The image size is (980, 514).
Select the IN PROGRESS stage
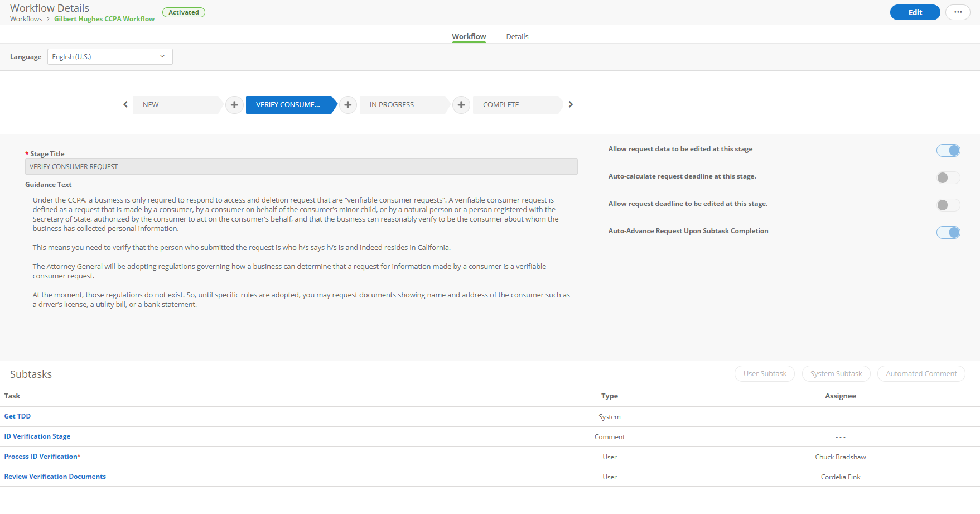click(x=391, y=104)
